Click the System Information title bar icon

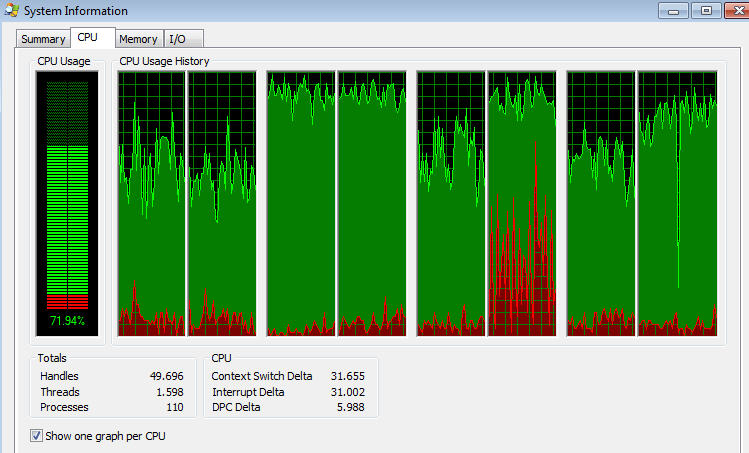tap(11, 11)
